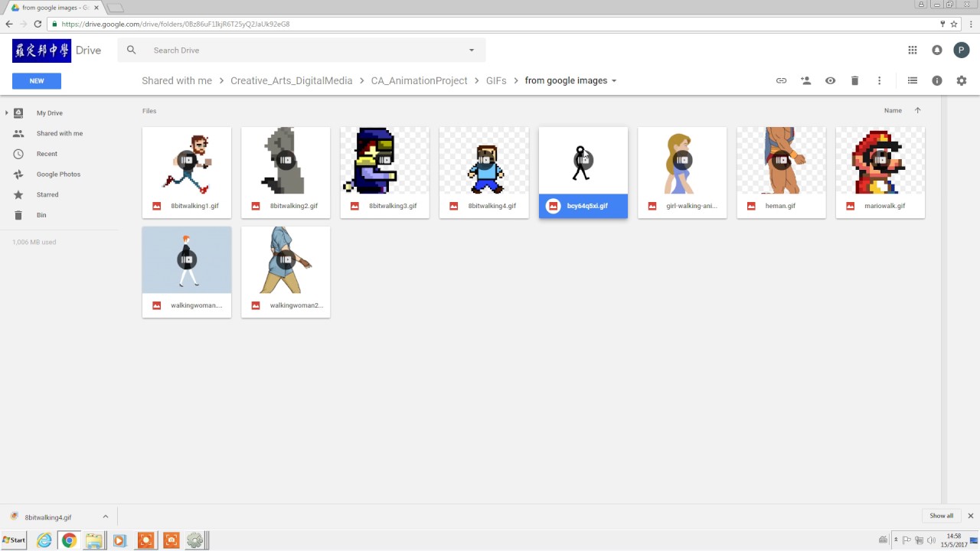Open a new Chrome tab
The height and width of the screenshot is (551, 980).
point(115,8)
